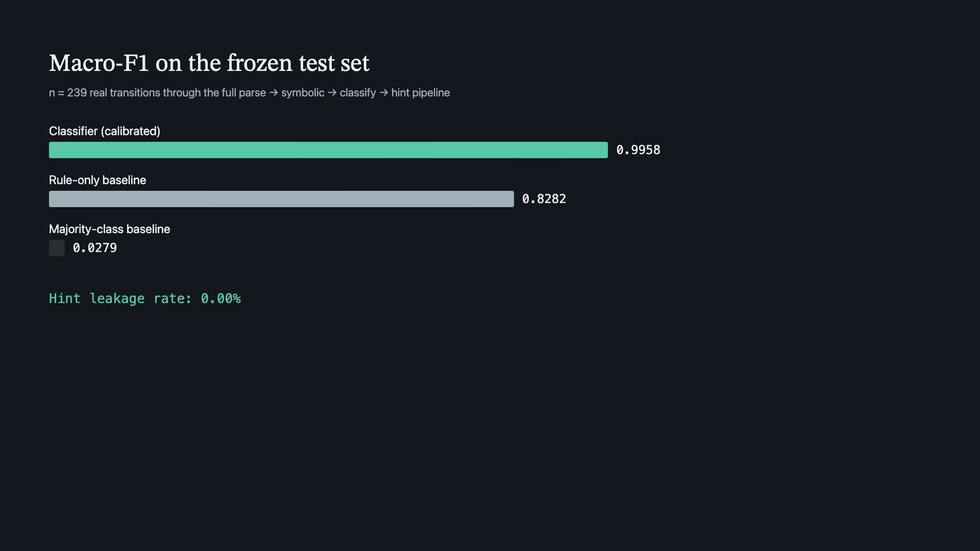980x551 pixels.
Task: Click the right end of the green bar
Action: pos(605,150)
